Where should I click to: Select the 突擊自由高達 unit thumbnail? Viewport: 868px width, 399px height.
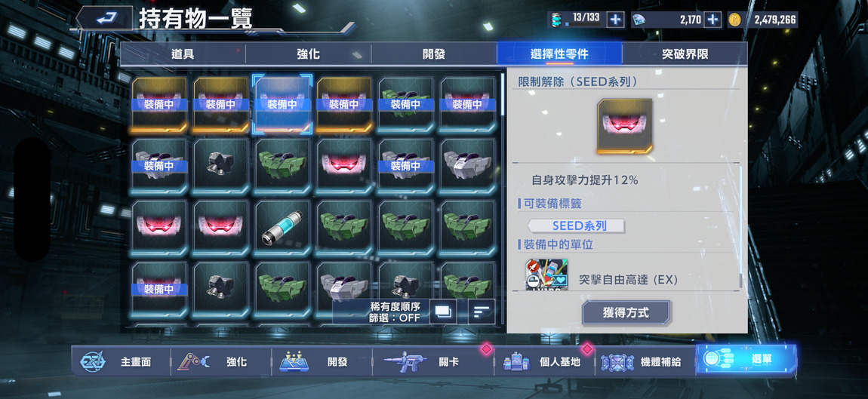point(546,275)
